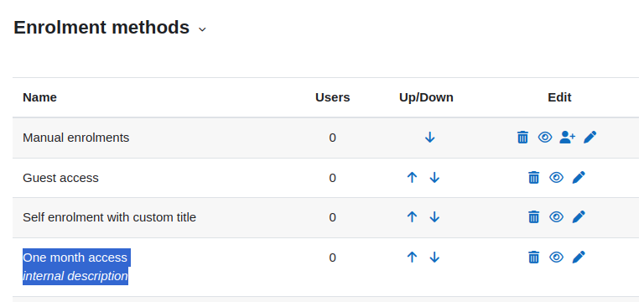Image resolution: width=644 pixels, height=302 pixels.
Task: Hide Manual enrolments using the eye icon
Action: tap(545, 138)
